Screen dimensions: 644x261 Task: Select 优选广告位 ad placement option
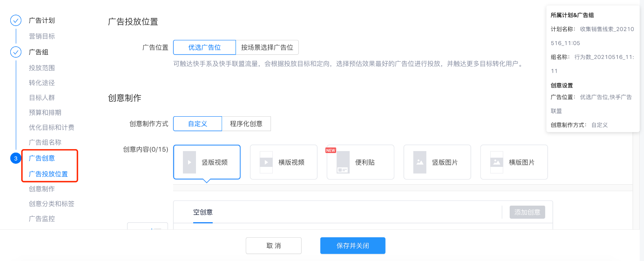point(205,47)
